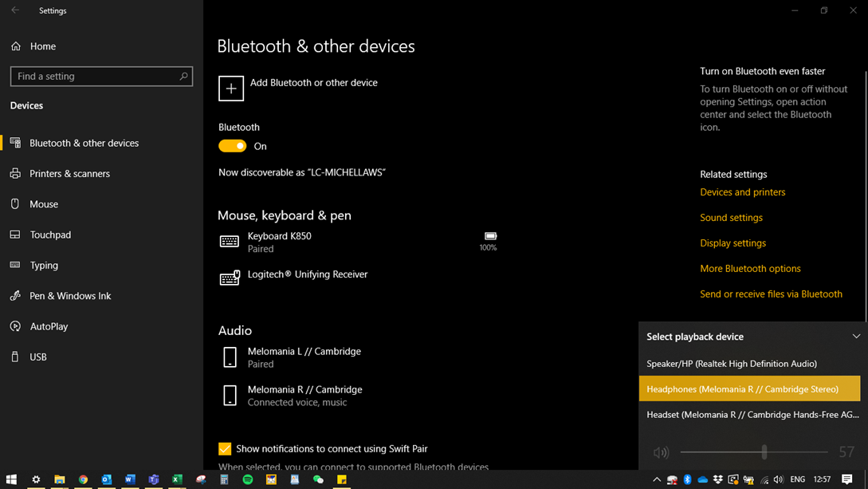
Task: Turn off the Bluetooth toggle
Action: coord(233,146)
